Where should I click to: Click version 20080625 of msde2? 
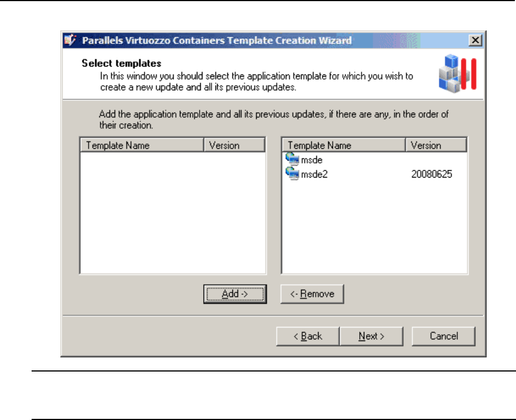(x=432, y=174)
